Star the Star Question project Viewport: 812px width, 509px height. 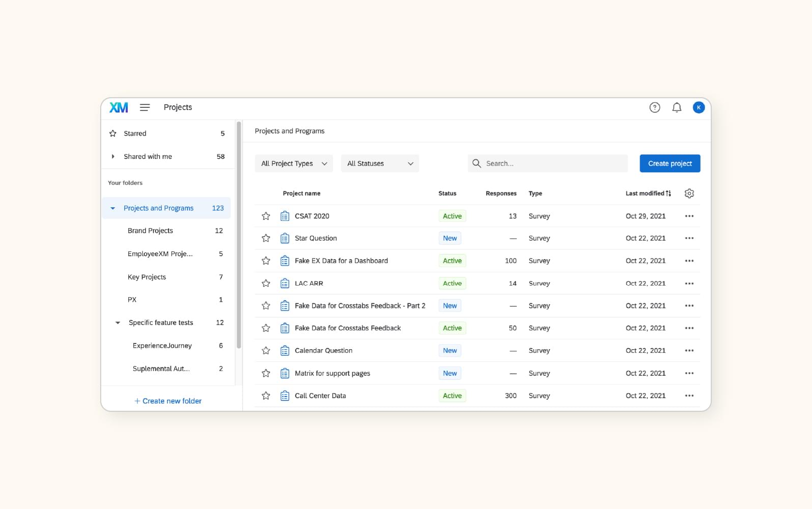266,238
